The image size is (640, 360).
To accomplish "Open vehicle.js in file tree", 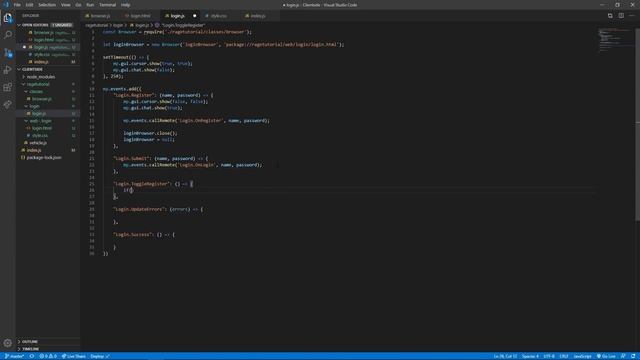I will 38,143.
